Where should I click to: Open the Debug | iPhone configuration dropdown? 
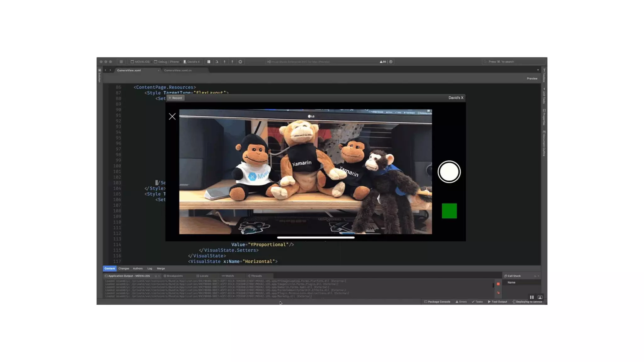[168, 62]
